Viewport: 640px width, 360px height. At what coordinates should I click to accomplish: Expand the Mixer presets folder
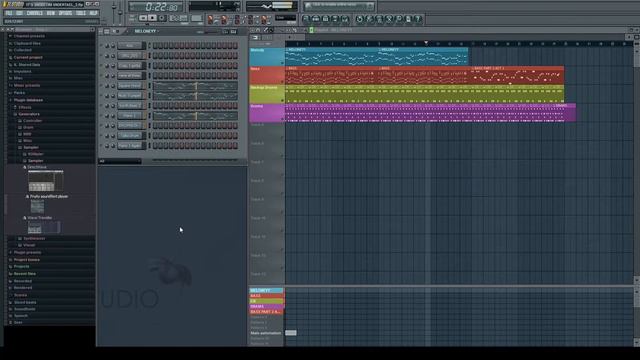pyautogui.click(x=27, y=85)
